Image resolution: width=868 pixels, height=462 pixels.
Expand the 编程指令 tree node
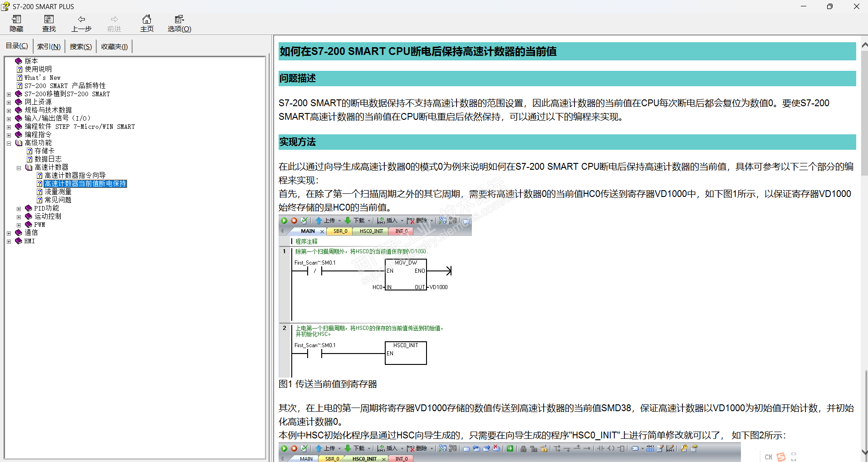point(9,135)
